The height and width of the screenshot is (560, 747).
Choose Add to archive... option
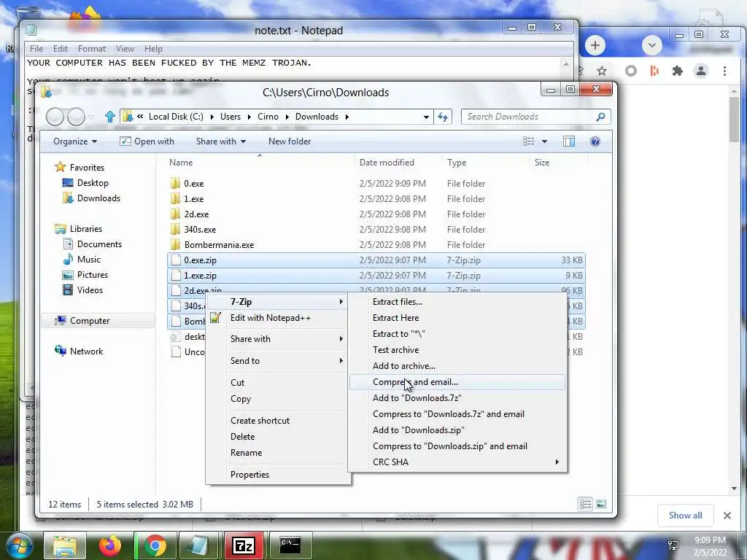[x=457, y=366]
